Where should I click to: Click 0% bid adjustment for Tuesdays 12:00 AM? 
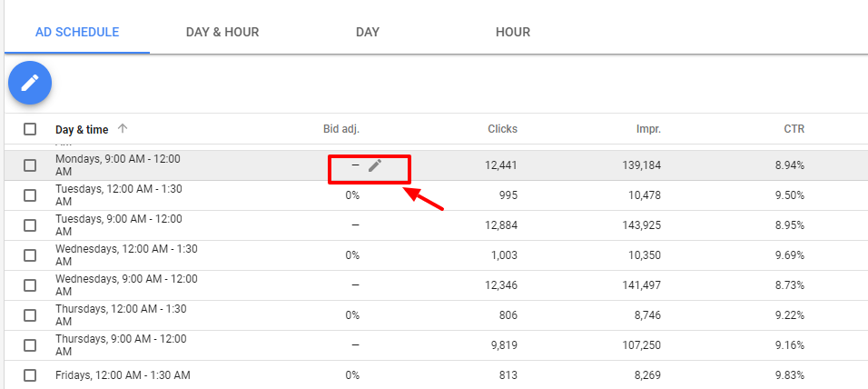(352, 195)
